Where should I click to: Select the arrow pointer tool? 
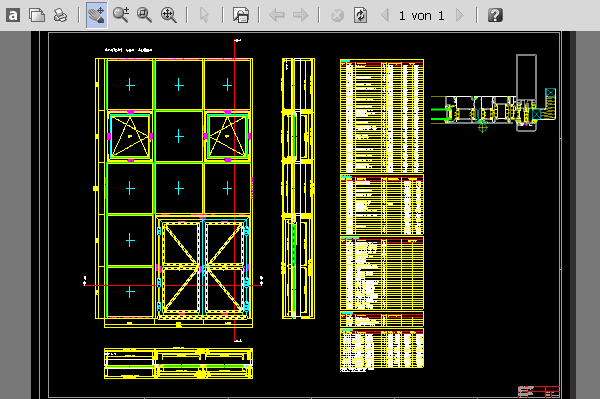tap(204, 15)
